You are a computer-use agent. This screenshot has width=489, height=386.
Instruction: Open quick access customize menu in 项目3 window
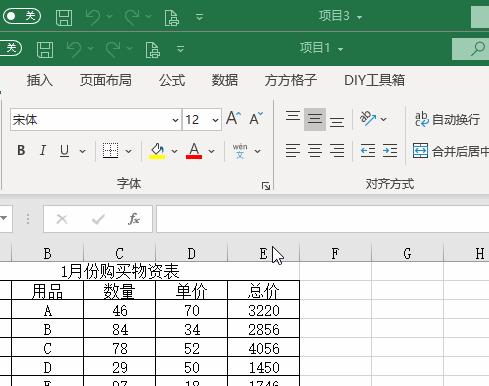click(199, 17)
